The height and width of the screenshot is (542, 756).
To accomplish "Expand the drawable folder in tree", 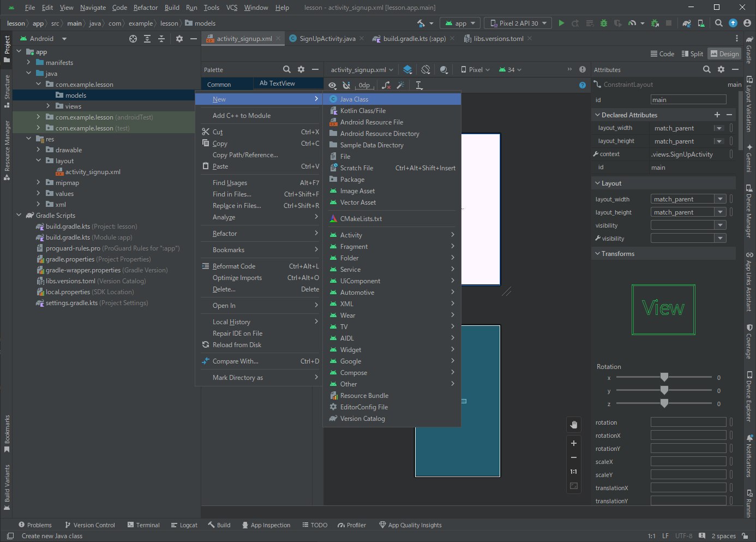I will [x=38, y=150].
